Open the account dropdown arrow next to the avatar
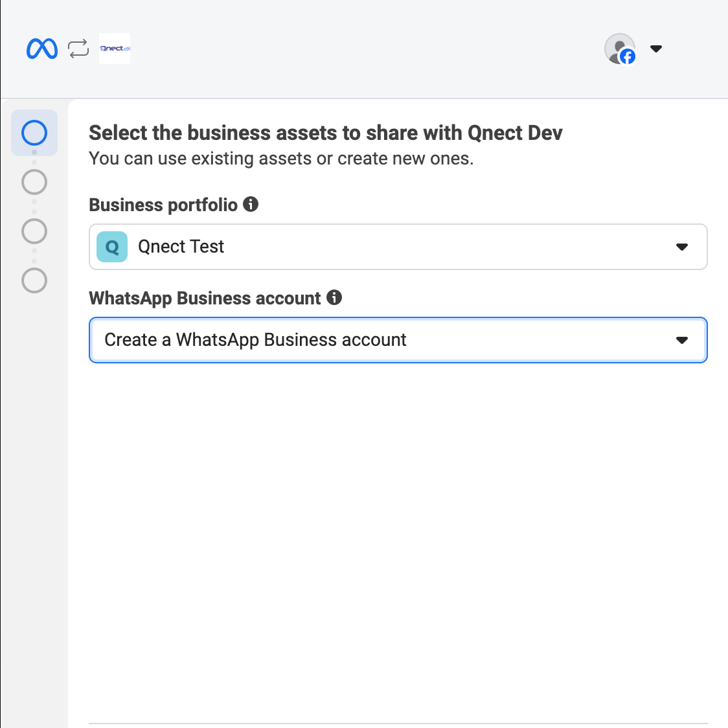728x728 pixels. [656, 49]
